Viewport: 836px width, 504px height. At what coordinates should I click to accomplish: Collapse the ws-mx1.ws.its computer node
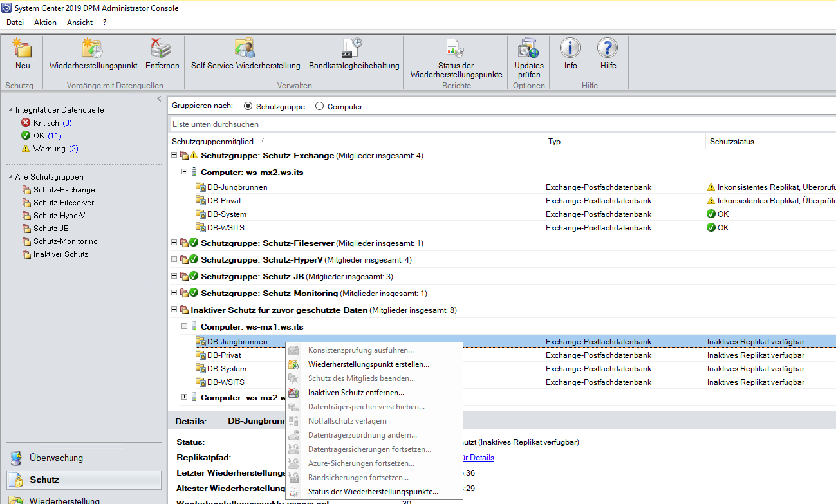184,326
